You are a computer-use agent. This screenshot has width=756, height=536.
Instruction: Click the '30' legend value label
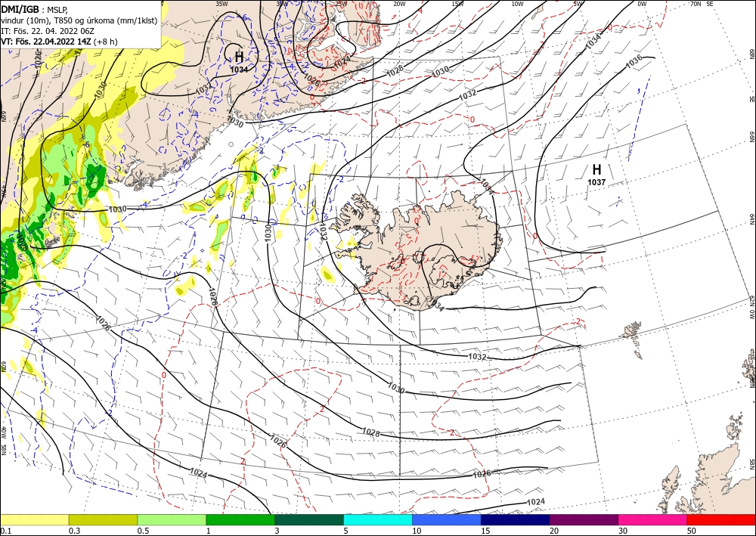(x=622, y=531)
